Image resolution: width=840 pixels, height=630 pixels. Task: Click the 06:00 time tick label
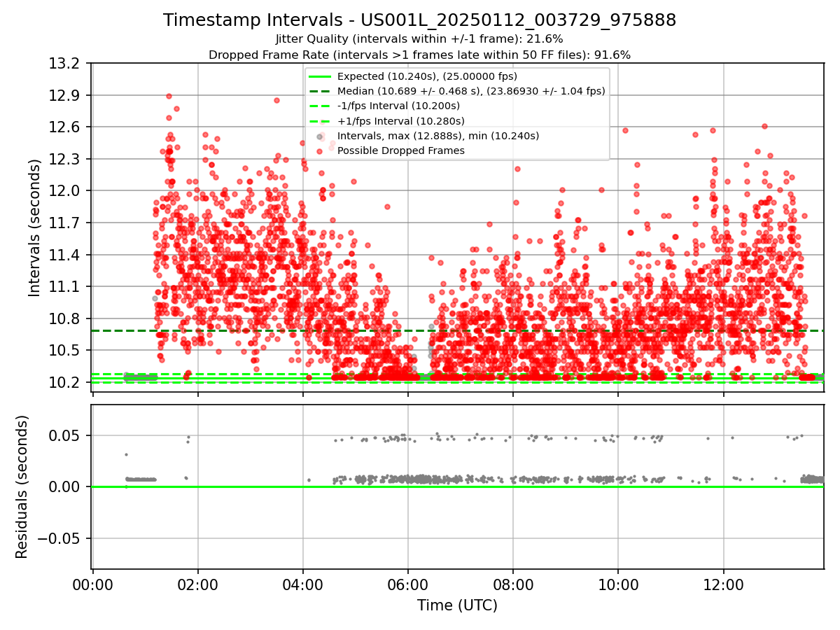tap(408, 584)
